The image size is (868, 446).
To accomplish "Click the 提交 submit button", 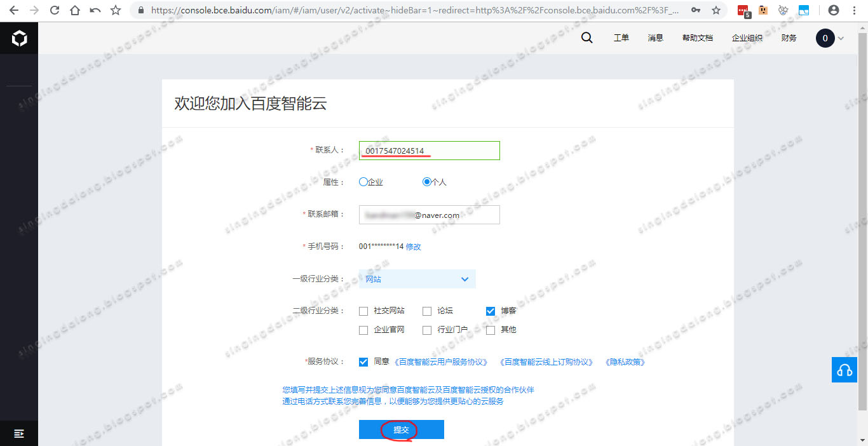I will [402, 429].
